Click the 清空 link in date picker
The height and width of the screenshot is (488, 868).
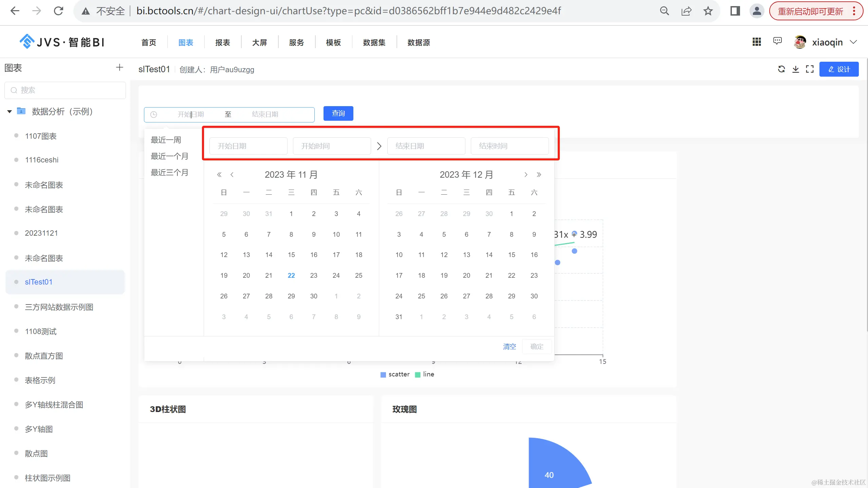pos(509,347)
